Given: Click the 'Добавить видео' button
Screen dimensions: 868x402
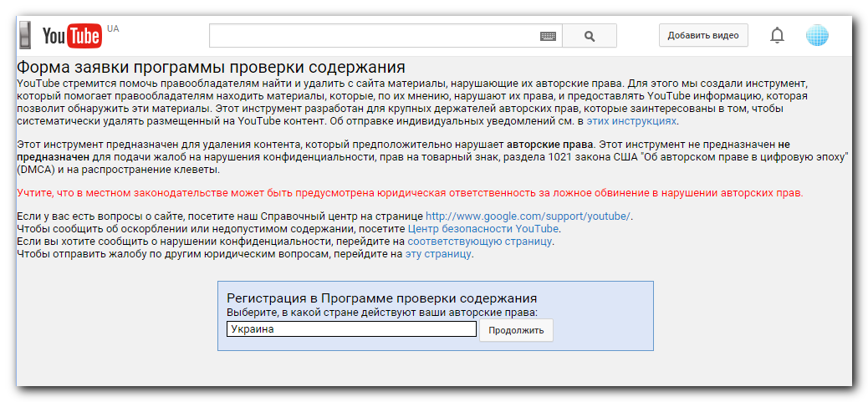Looking at the screenshot, I should pos(703,35).
